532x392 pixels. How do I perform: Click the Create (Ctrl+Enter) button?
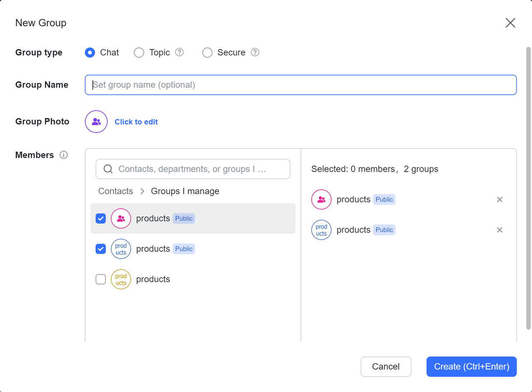click(471, 367)
